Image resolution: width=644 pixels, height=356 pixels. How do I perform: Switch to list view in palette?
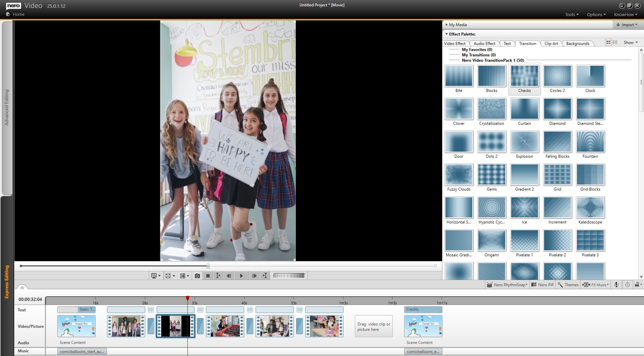tap(615, 42)
